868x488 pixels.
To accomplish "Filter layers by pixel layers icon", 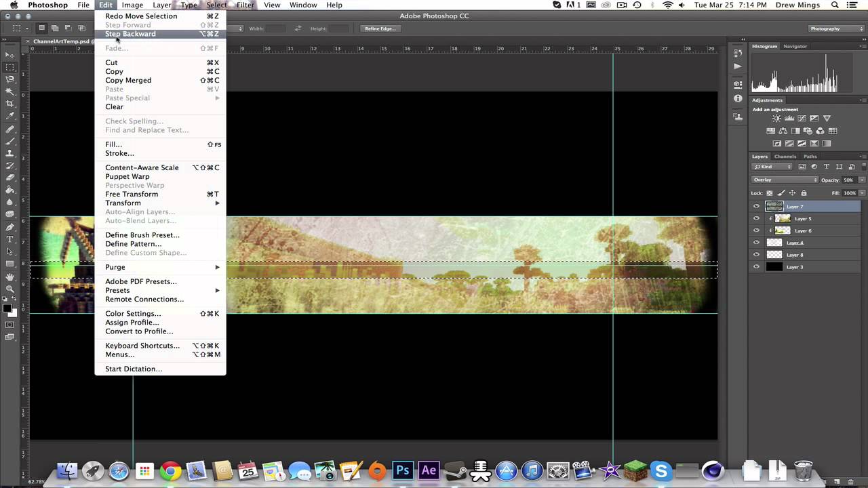I will click(802, 167).
